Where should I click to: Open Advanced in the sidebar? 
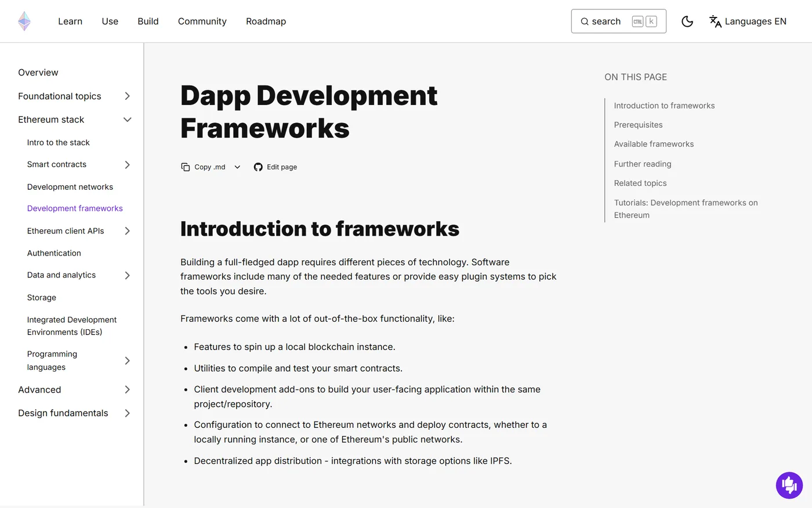[x=39, y=390]
